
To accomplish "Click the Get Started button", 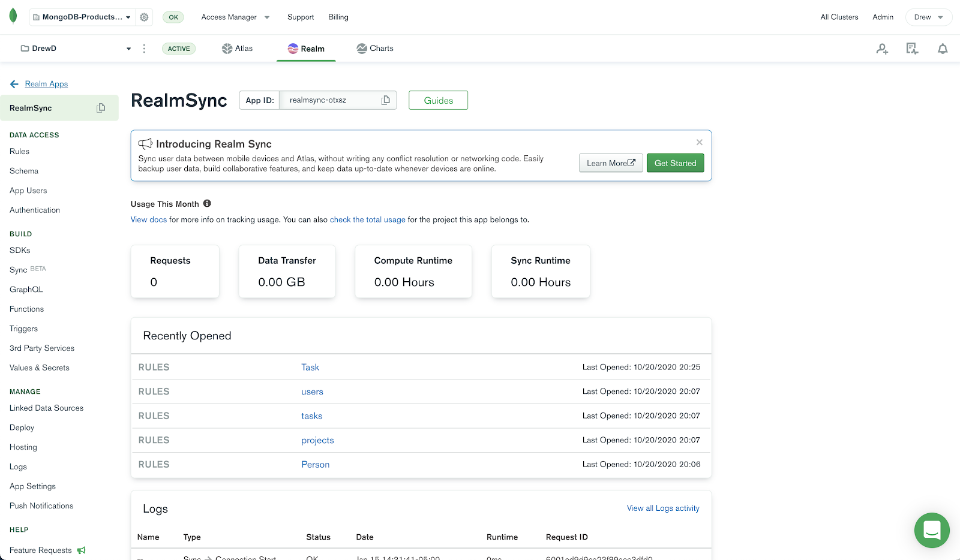I will 675,163.
